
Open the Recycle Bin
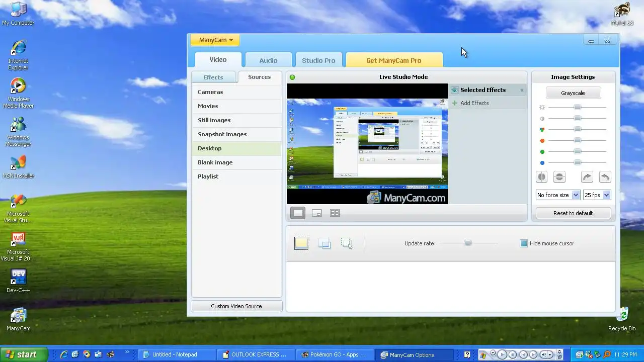click(x=622, y=319)
